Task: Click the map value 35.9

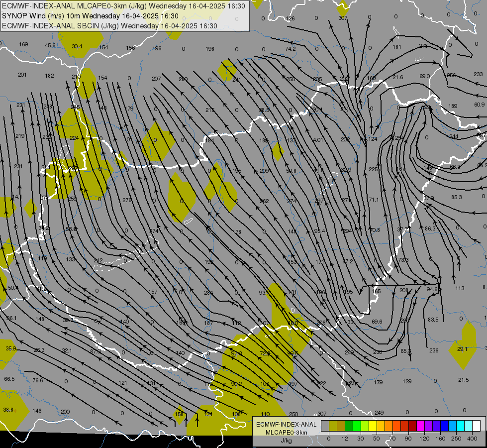Action: (11, 348)
